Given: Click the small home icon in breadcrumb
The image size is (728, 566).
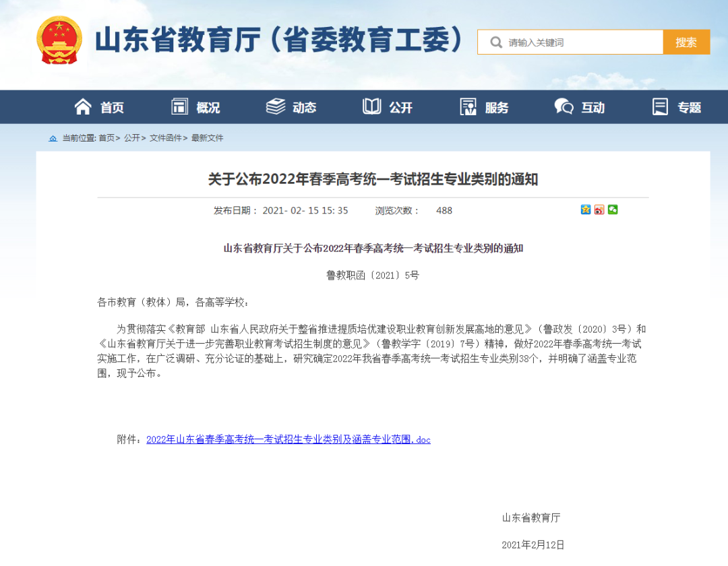Looking at the screenshot, I should [53, 138].
